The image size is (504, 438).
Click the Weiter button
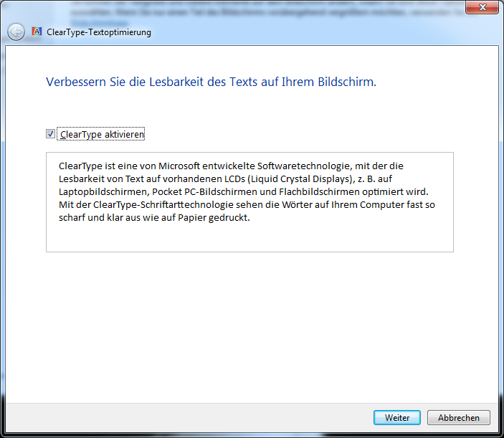pos(397,417)
